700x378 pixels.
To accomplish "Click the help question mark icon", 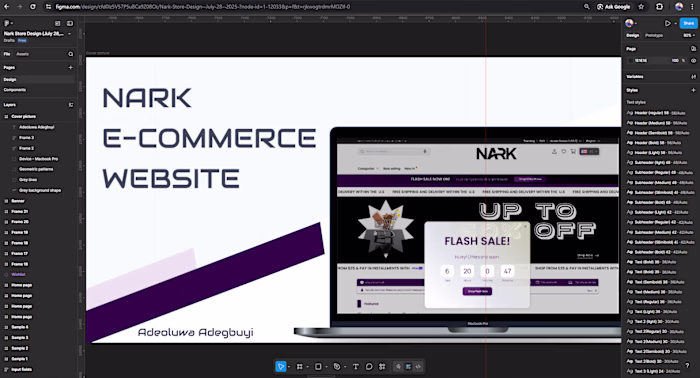I will [x=688, y=366].
